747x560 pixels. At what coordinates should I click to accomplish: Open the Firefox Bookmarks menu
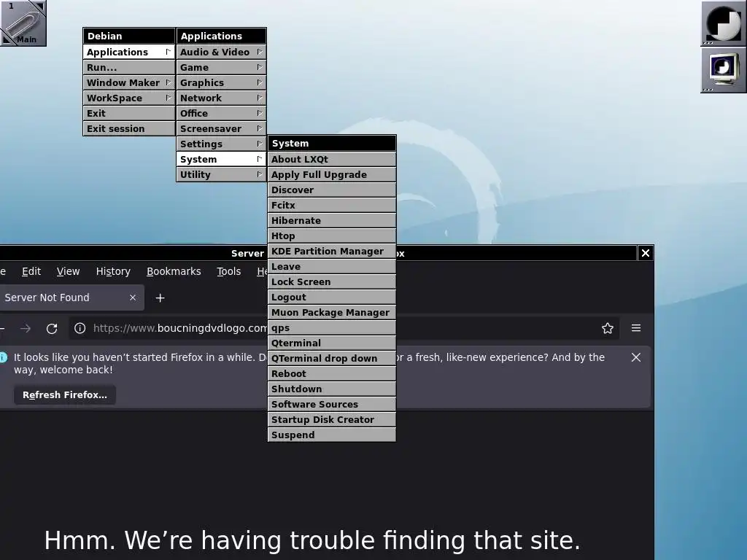[174, 271]
